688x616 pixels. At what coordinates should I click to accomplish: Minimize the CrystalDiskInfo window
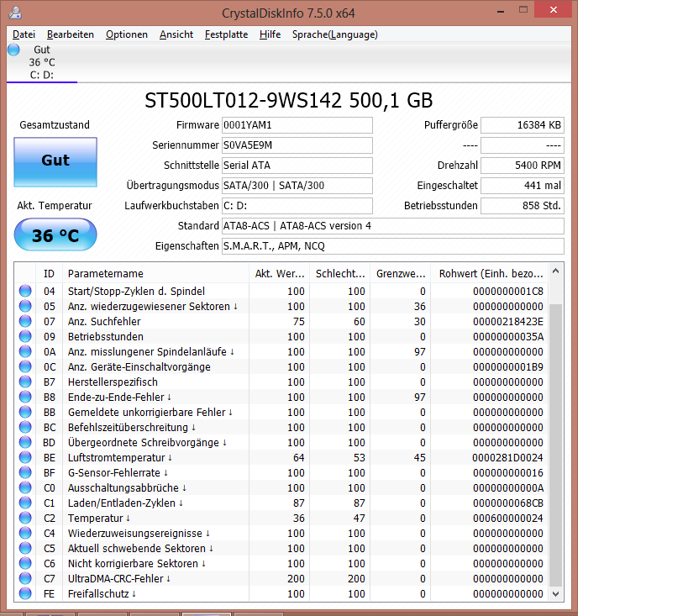(500, 11)
